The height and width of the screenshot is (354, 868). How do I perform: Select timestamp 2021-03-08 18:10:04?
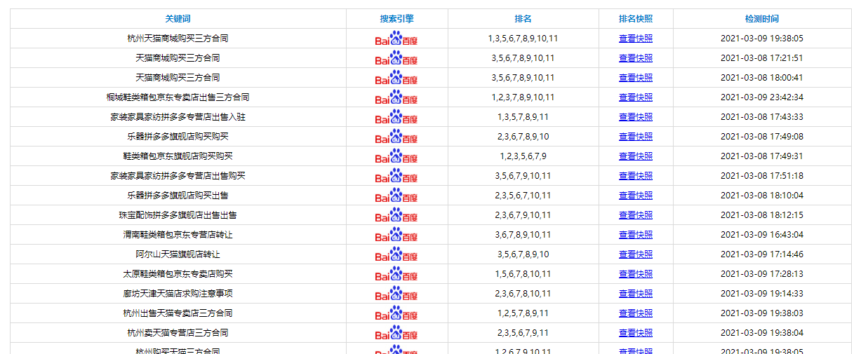coord(762,196)
